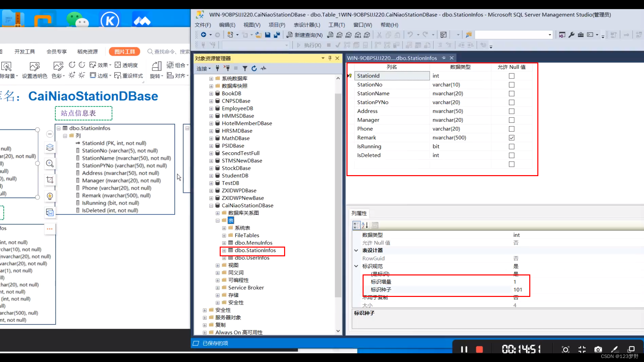Viewport: 644px width, 362px height.
Task: Toggle Allow Null checkbox for StationNo
Action: (x=512, y=85)
